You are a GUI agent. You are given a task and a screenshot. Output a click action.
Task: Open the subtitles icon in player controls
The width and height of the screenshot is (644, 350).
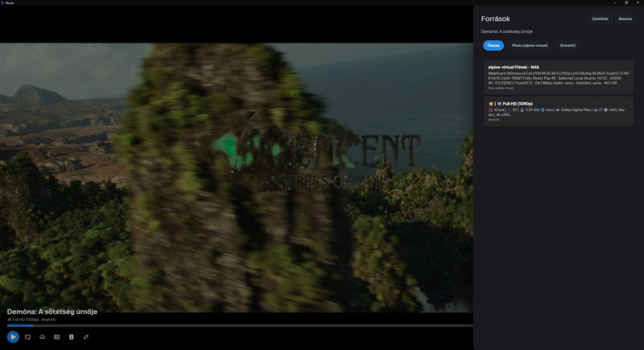[56, 337]
